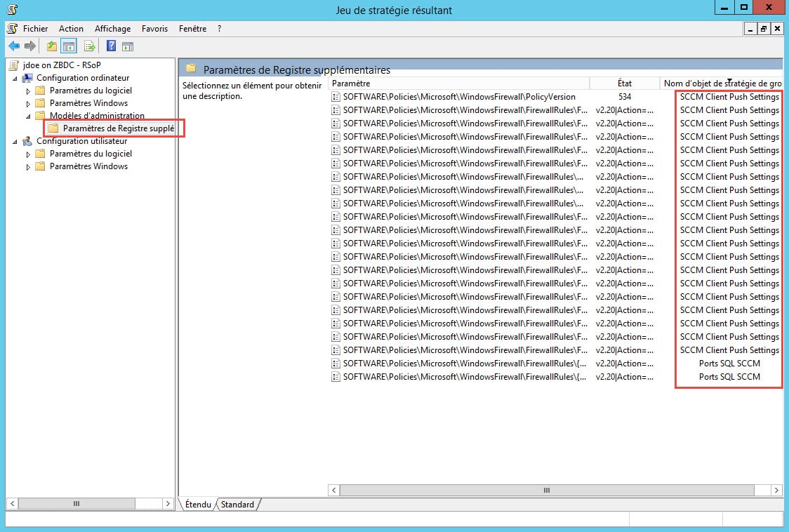Sort by the Paramètre column header

458,84
